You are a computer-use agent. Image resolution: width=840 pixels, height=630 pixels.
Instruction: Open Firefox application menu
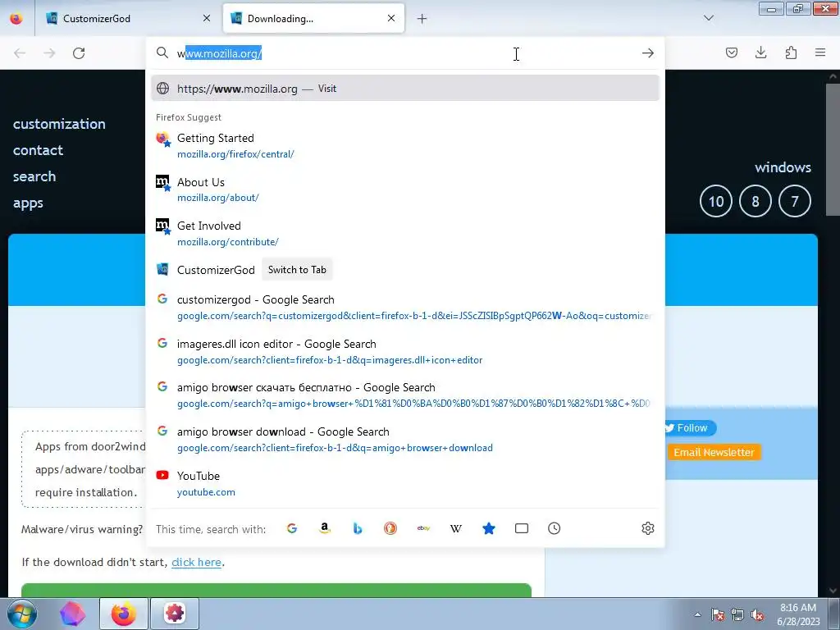(820, 52)
